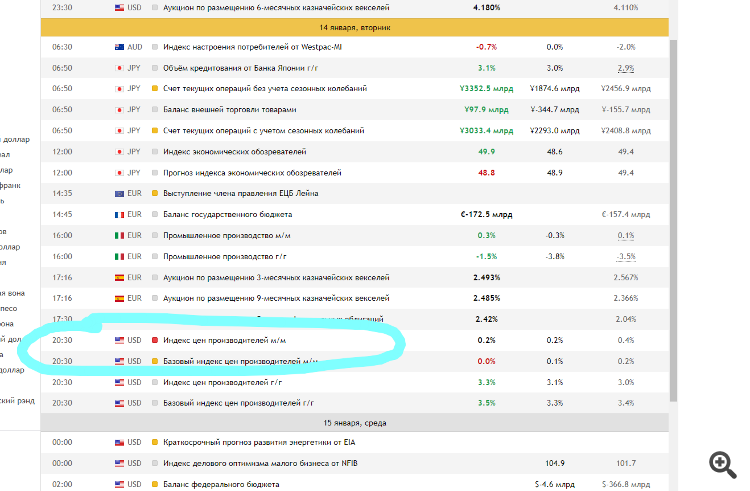This screenshot has height=491, width=750.
Task: Open Баланс федерального бюджета event
Action: tap(221, 484)
